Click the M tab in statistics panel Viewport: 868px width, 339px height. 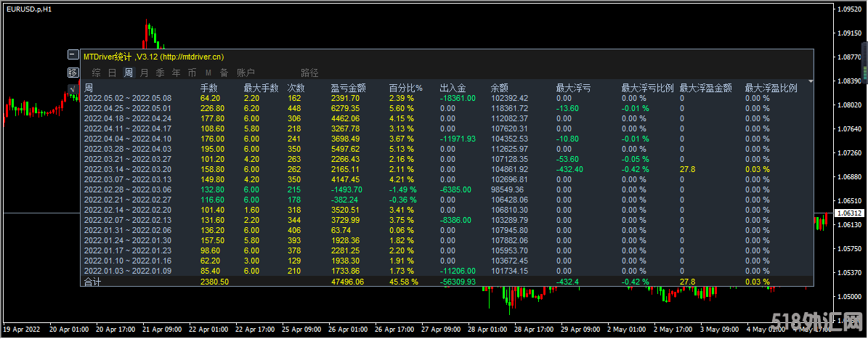click(x=208, y=73)
